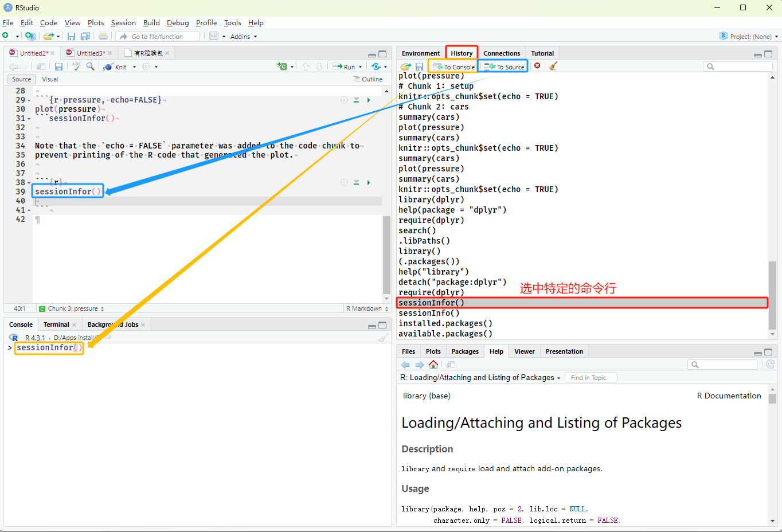This screenshot has width=782, height=532.
Task: Expand the Knit options dropdown arrow
Action: coord(135,67)
